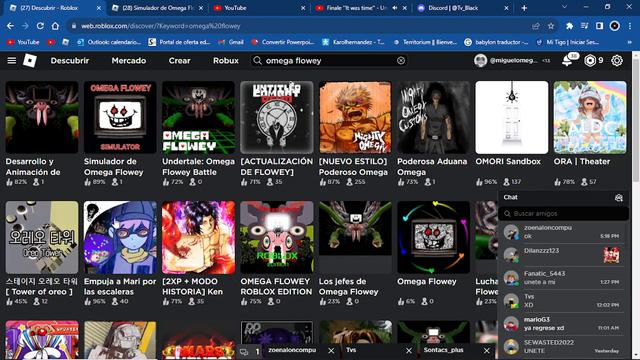Open OMEGA FLOWEY ROBLOX EDITION thumbnail
Image resolution: width=640 pixels, height=360 pixels.
click(x=276, y=237)
